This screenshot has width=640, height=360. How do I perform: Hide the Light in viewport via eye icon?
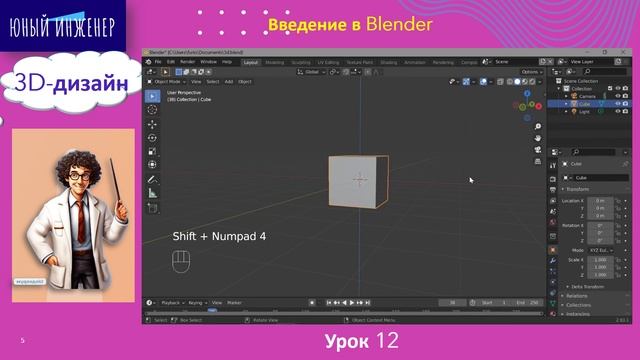tap(618, 111)
